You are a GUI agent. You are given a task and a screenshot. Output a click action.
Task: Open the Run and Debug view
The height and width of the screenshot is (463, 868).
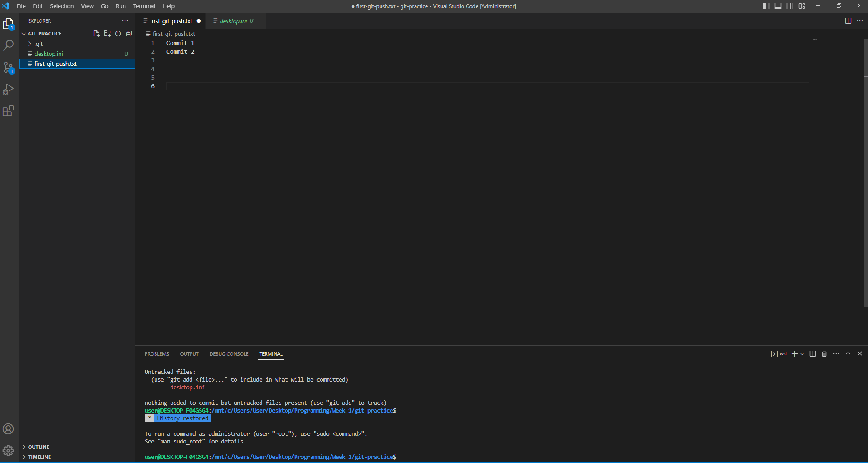click(x=9, y=89)
